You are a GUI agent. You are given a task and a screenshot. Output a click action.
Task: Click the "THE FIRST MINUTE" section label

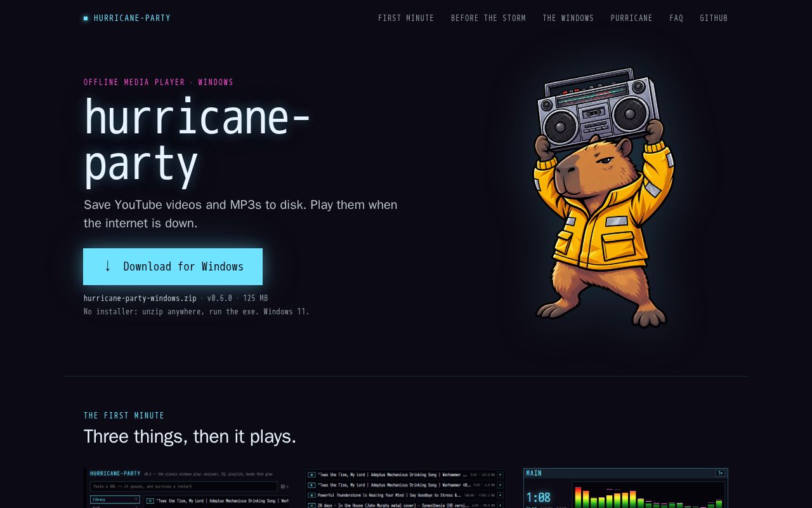click(x=124, y=416)
